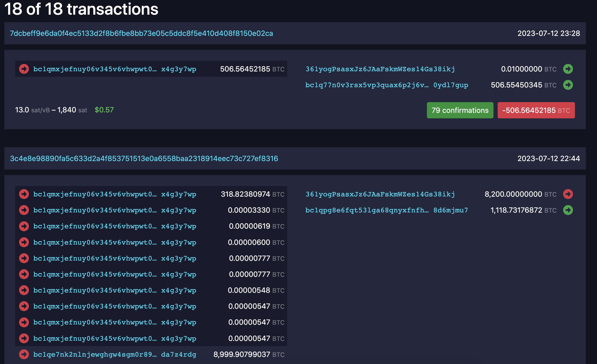Click the red arrow beside the 8,999.90799037 BTC input

(24, 355)
